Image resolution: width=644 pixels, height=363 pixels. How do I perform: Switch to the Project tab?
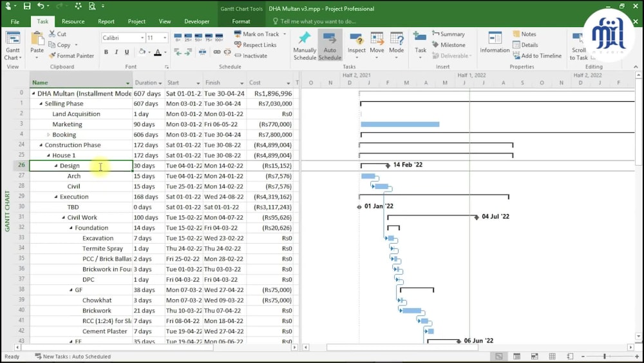(x=137, y=21)
